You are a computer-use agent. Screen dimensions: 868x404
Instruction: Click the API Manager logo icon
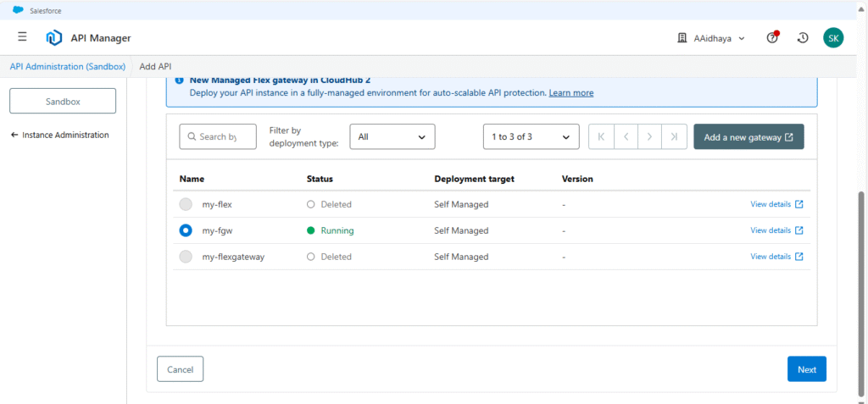click(53, 38)
